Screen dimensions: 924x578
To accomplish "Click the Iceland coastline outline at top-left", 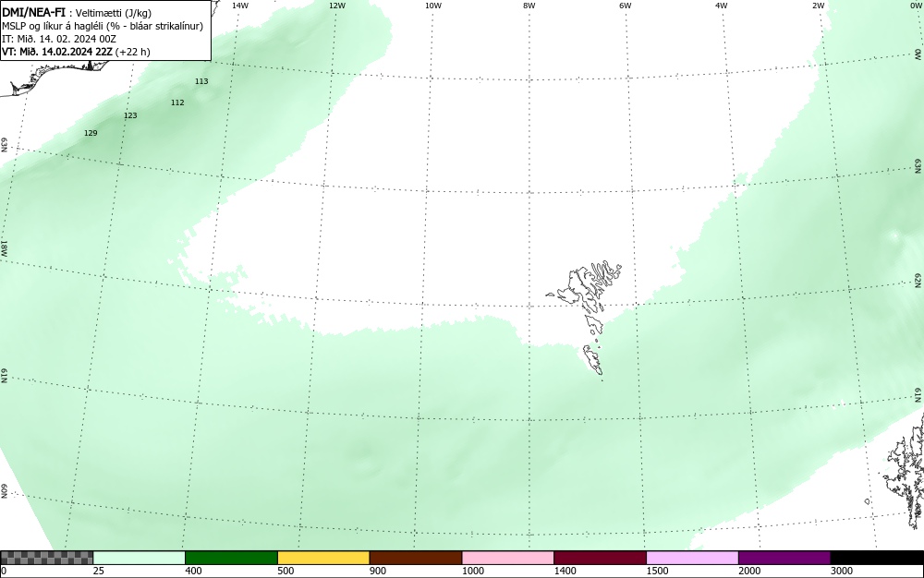I will pos(53,78).
